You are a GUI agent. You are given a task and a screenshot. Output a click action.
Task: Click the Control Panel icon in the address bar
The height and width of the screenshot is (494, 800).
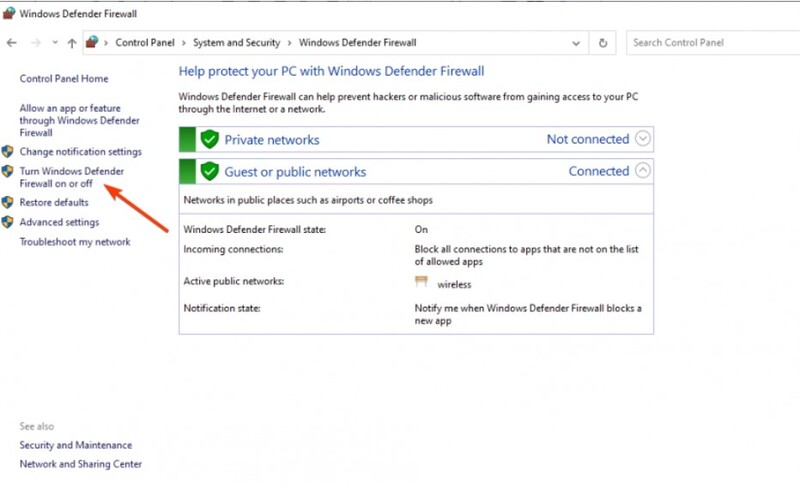(x=92, y=42)
